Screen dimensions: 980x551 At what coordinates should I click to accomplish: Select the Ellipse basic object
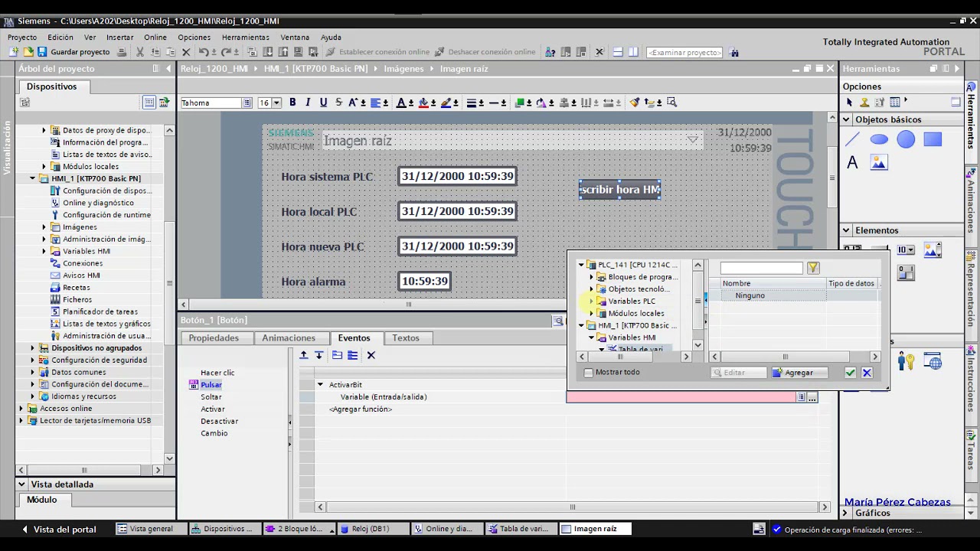click(879, 139)
